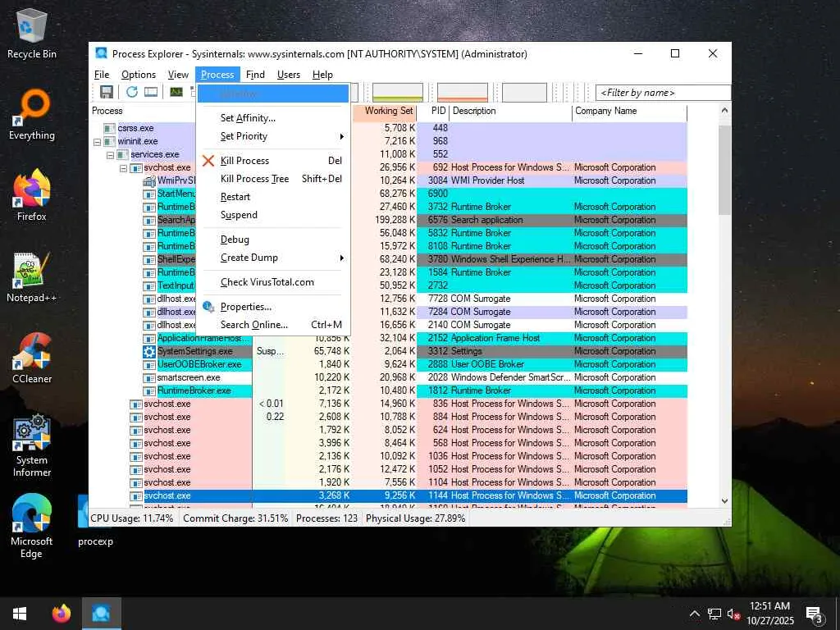Click the Refresh Now toolbar icon
840x630 pixels.
tap(132, 92)
